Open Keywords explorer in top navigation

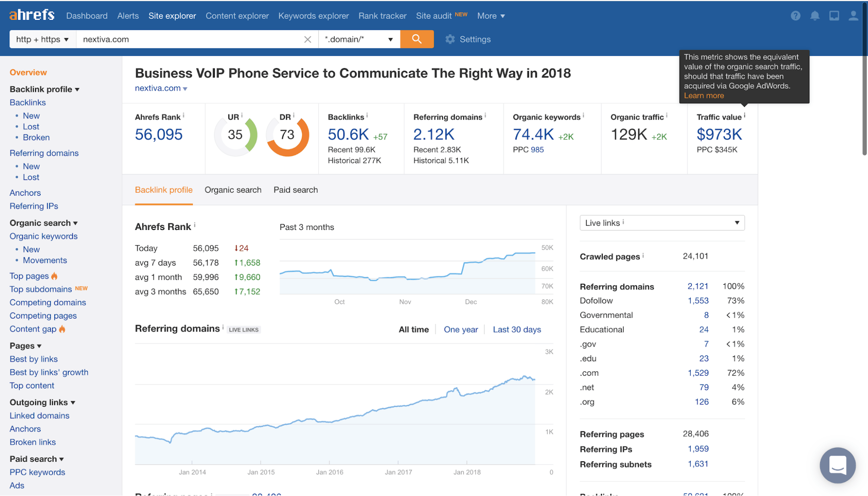point(313,16)
